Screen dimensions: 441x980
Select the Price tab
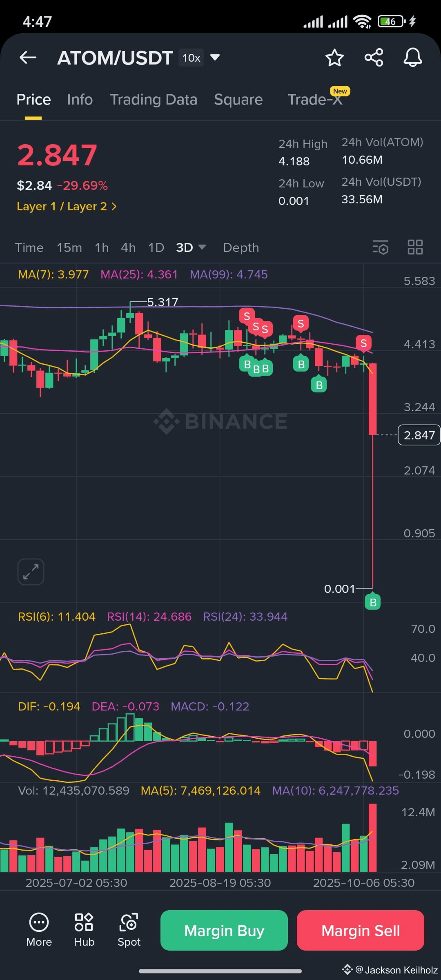[33, 100]
